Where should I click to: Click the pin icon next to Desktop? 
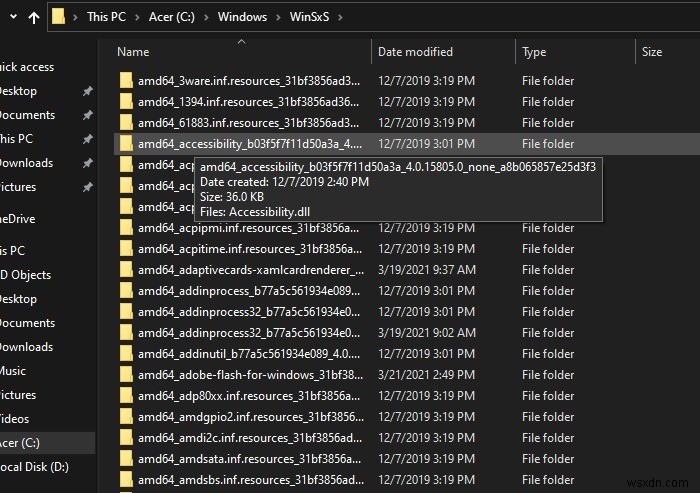tap(88, 91)
